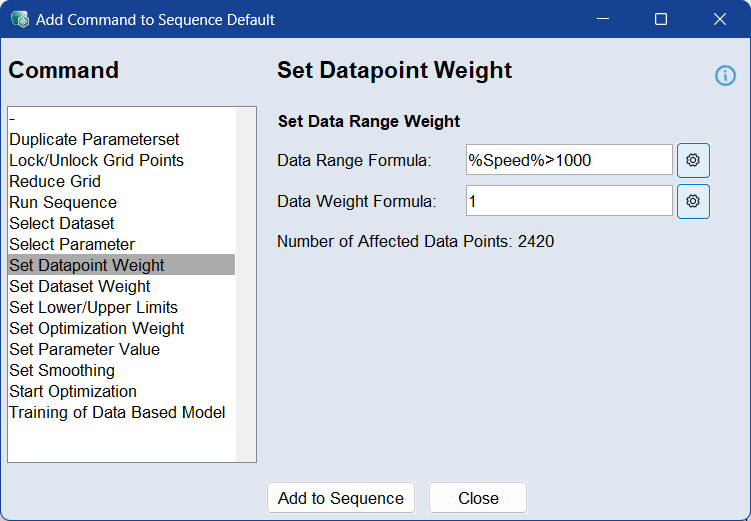Image resolution: width=751 pixels, height=521 pixels.
Task: Choose Reduce Grid from command list
Action: (55, 181)
